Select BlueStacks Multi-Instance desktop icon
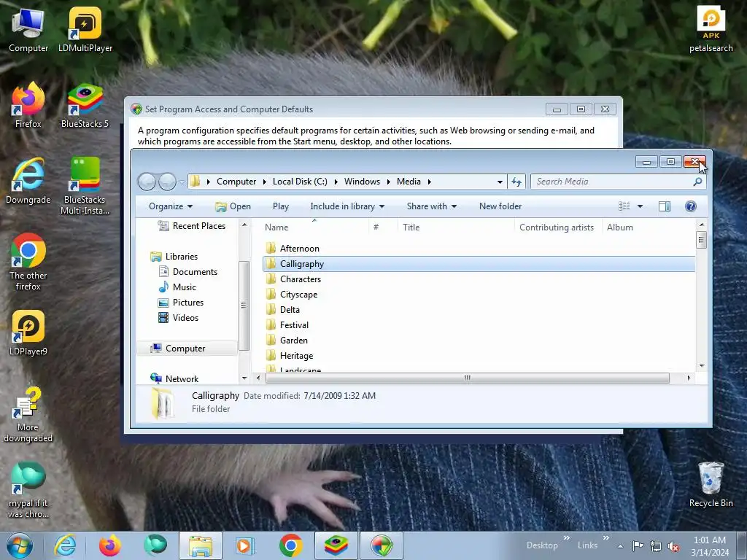The image size is (747, 560). [85, 186]
